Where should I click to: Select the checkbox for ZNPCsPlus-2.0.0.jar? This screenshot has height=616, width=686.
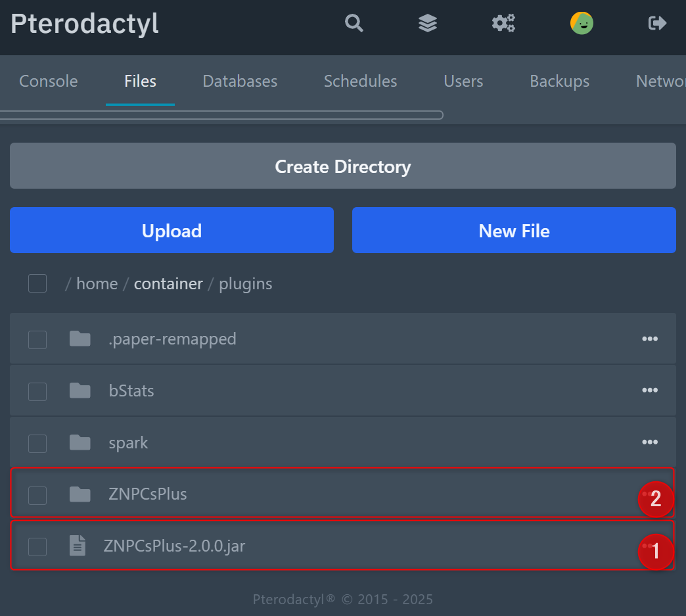(x=37, y=546)
